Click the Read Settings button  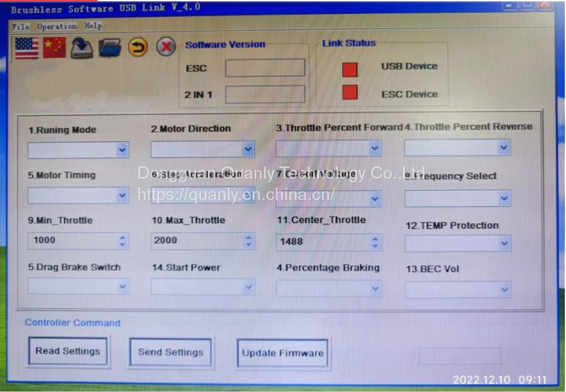pyautogui.click(x=67, y=351)
